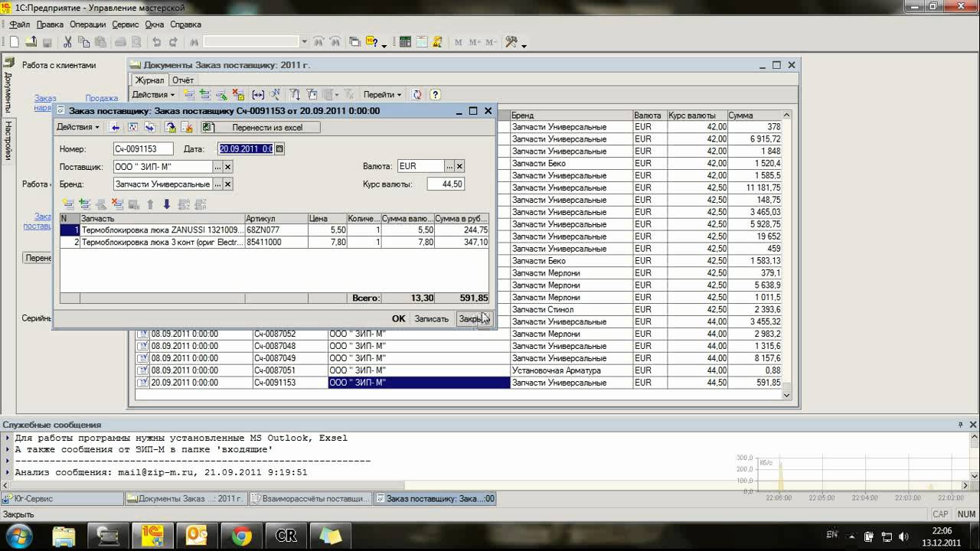Click the Продажа link
This screenshot has width=980, height=551.
[x=102, y=98]
